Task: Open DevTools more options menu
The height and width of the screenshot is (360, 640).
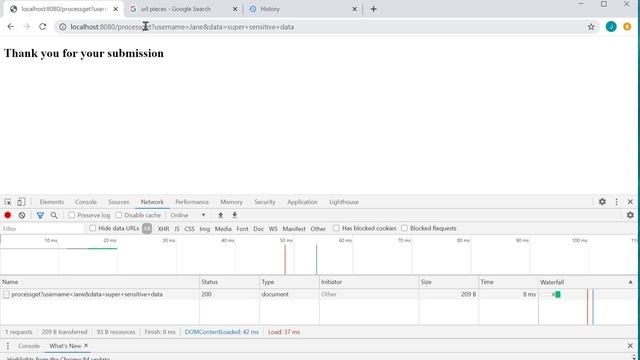Action: 616,202
